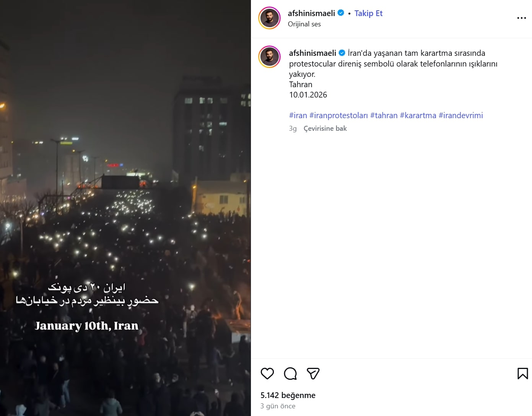Save post with bookmark icon
The height and width of the screenshot is (416, 532).
(x=522, y=373)
